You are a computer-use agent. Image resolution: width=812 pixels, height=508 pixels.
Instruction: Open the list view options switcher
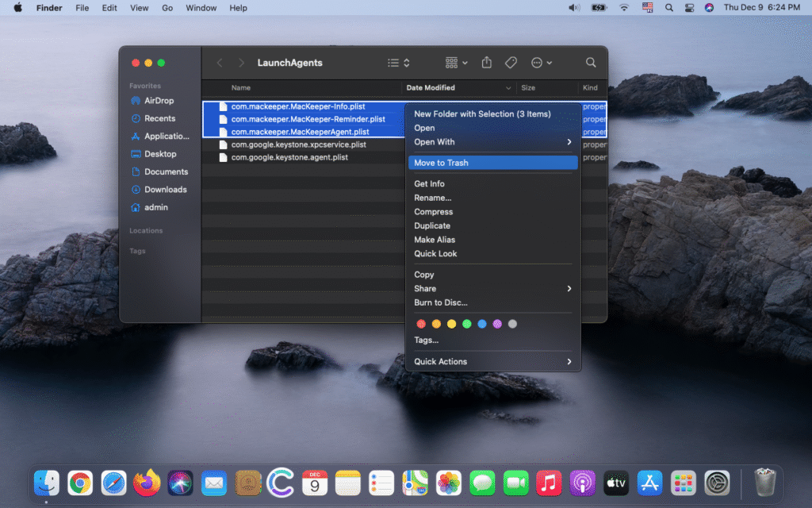(398, 63)
